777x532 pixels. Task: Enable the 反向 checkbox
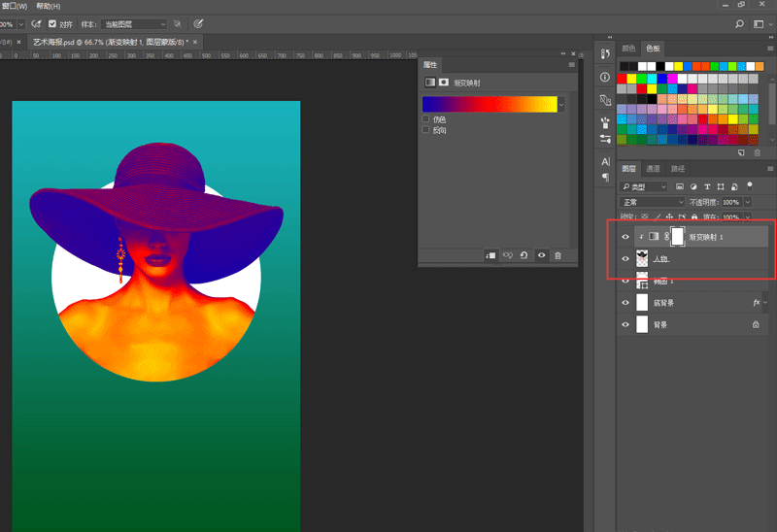[425, 130]
